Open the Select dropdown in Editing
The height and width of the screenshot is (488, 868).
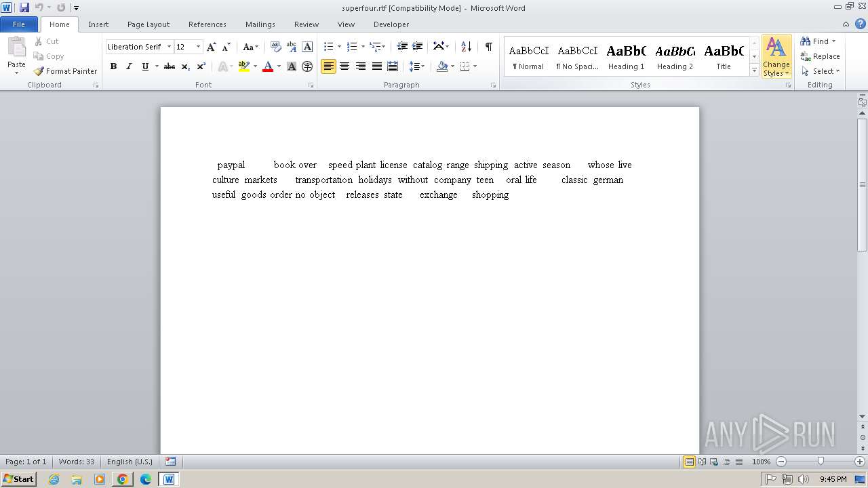point(821,71)
